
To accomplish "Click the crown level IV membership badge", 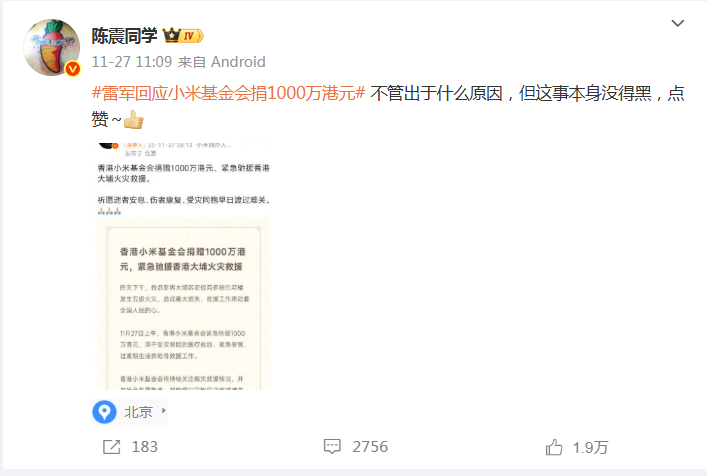I will pyautogui.click(x=183, y=35).
